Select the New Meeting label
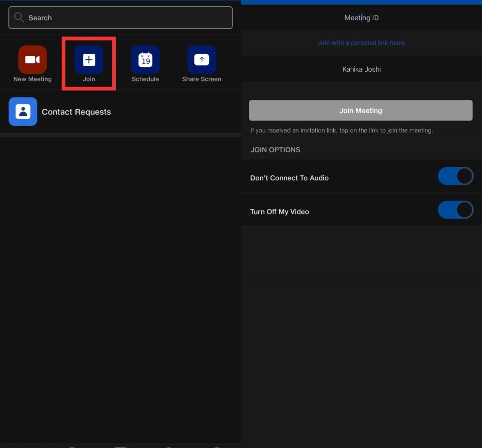Viewport: 482px width, 448px height. point(32,79)
